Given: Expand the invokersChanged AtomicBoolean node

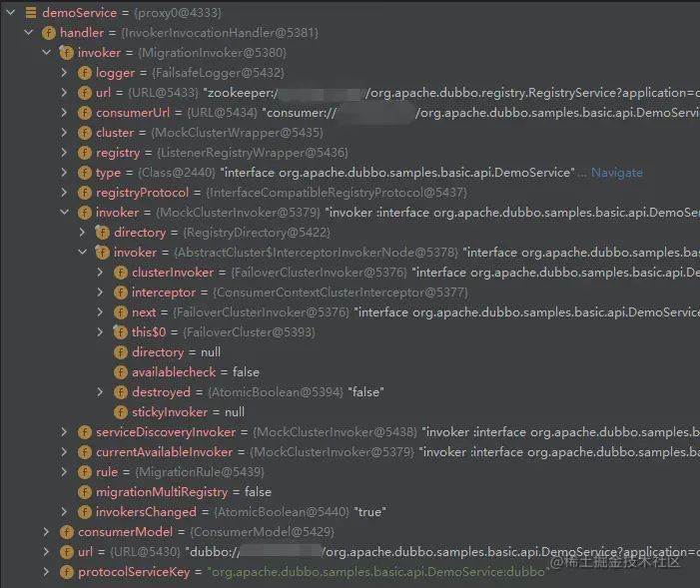Looking at the screenshot, I should 64,511.
